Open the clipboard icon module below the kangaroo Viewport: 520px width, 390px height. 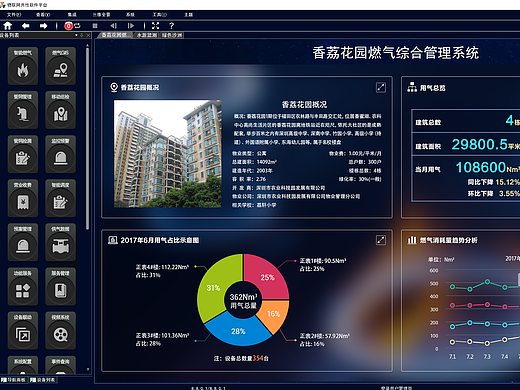[23, 154]
